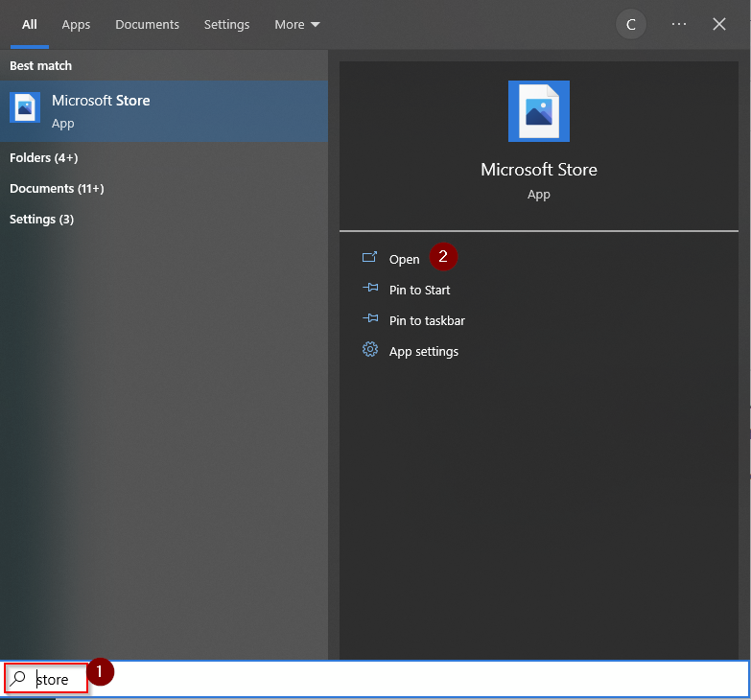Click the magnifying glass search icon
The image size is (751, 700).
(18, 678)
